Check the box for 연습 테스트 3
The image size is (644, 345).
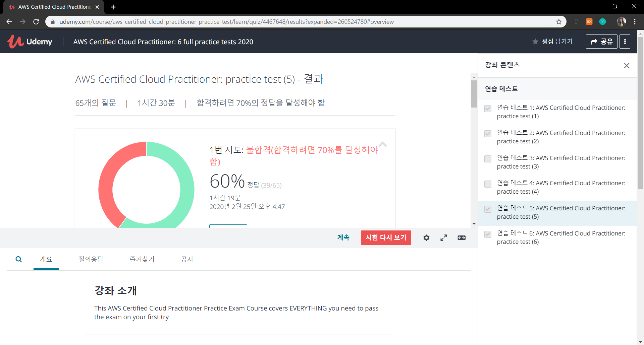[488, 159]
